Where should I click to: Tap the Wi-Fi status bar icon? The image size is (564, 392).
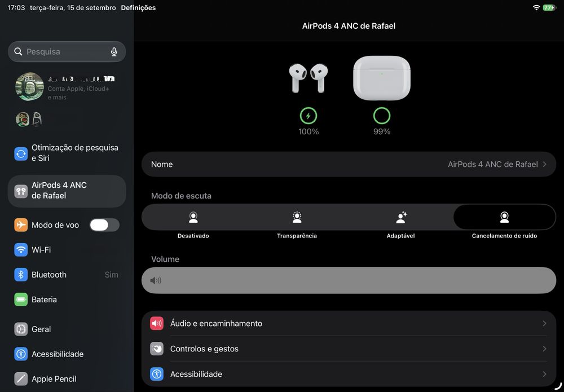coord(536,7)
